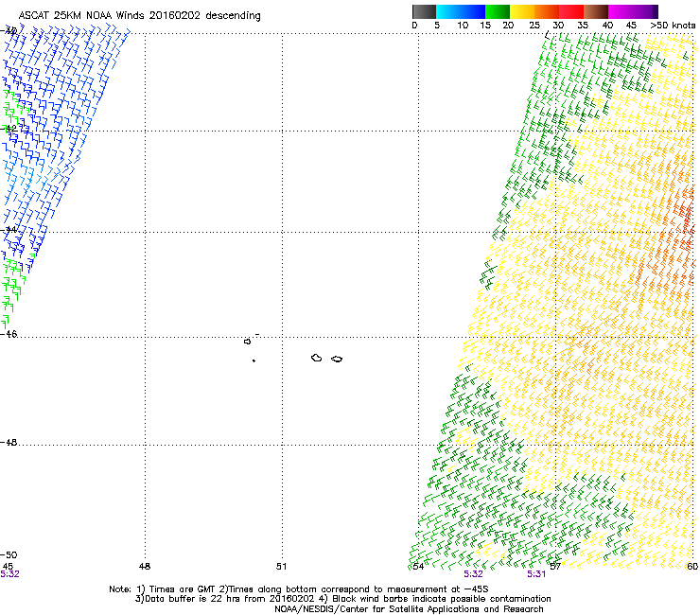Image resolution: width=700 pixels, height=615 pixels.
Task: Click the '30' label under the color bar
Action: point(558,25)
